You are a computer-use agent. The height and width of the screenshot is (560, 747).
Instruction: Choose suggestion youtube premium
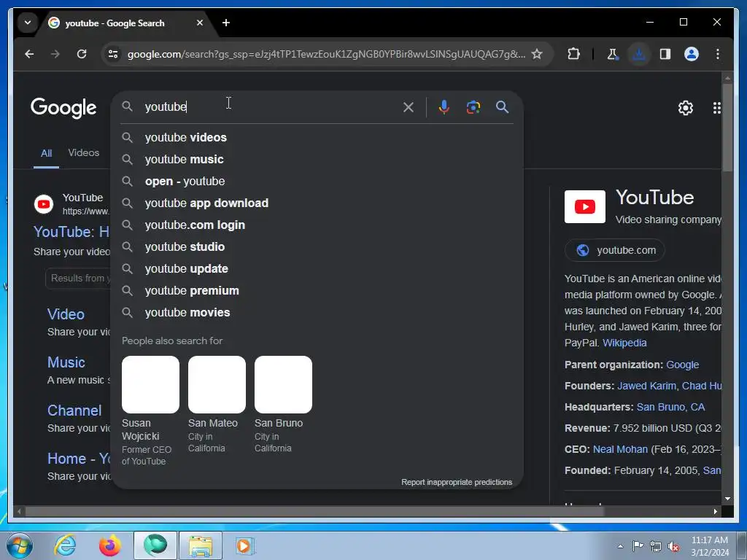coord(317,291)
